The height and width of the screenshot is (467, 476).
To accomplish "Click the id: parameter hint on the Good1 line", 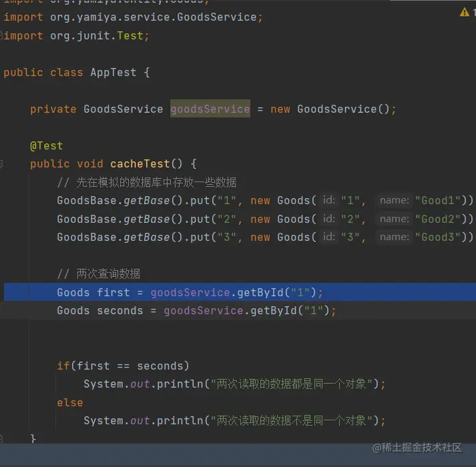I will (329, 200).
